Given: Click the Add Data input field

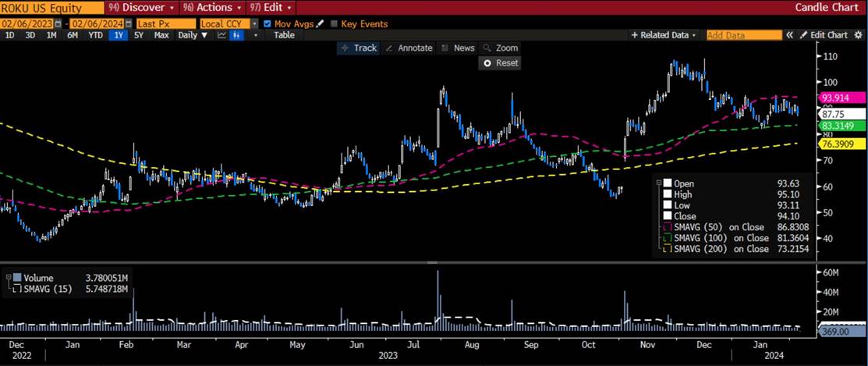Looking at the screenshot, I should [744, 35].
